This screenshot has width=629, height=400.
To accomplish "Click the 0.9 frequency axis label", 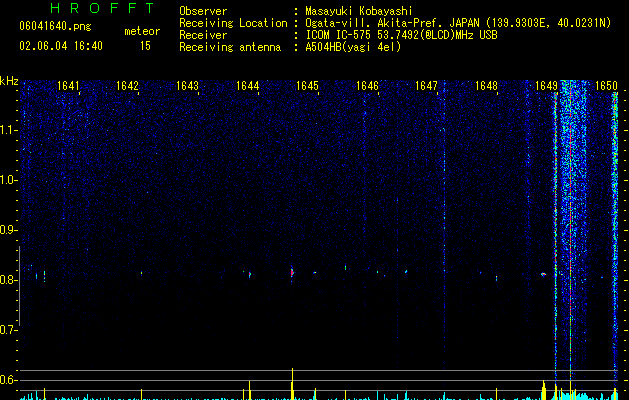I will tap(8, 230).
